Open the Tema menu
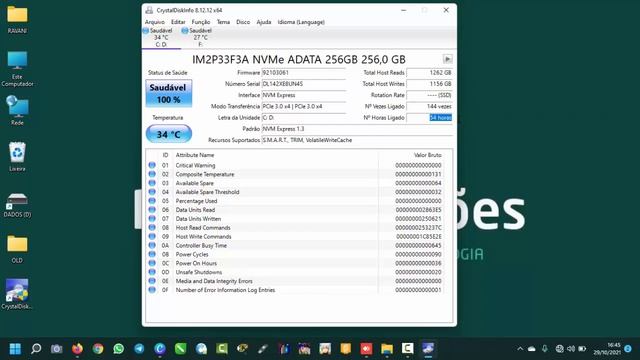Viewport: 640px width, 360px height. pos(223,22)
